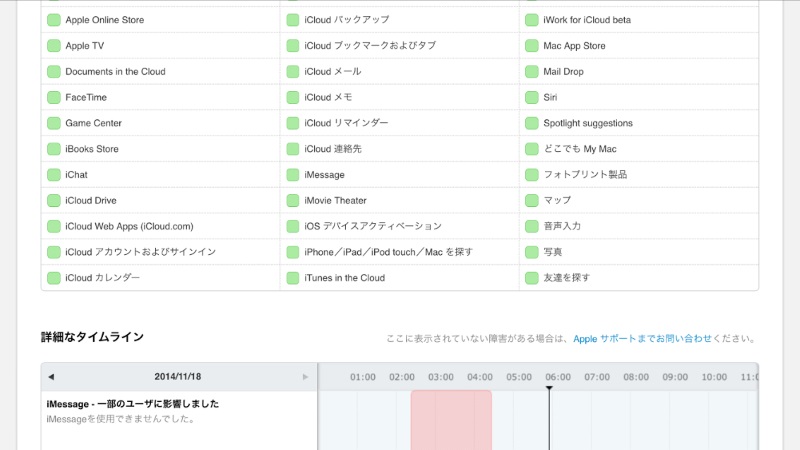The height and width of the screenshot is (450, 800).
Task: Click Mac App Store status icon
Action: tap(532, 45)
